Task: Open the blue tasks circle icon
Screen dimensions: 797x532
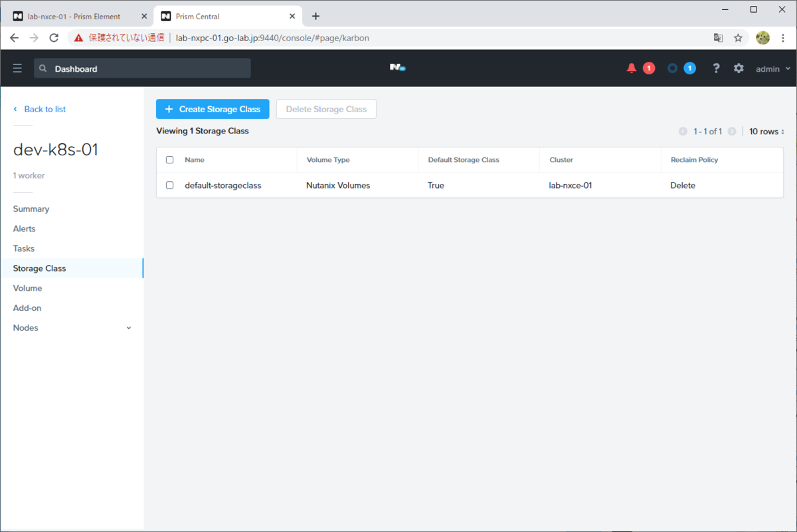Action: tap(672, 68)
